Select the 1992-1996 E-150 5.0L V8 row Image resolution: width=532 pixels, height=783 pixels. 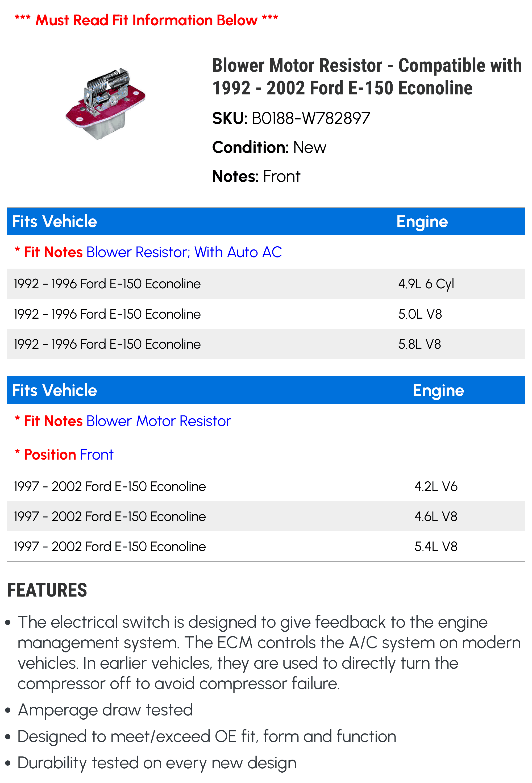(x=266, y=314)
